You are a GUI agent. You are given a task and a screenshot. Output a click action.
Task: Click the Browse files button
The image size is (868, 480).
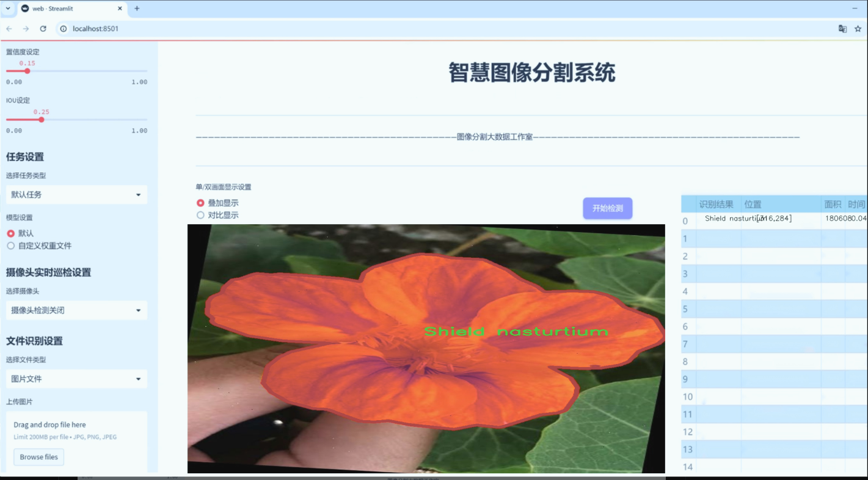click(x=39, y=457)
